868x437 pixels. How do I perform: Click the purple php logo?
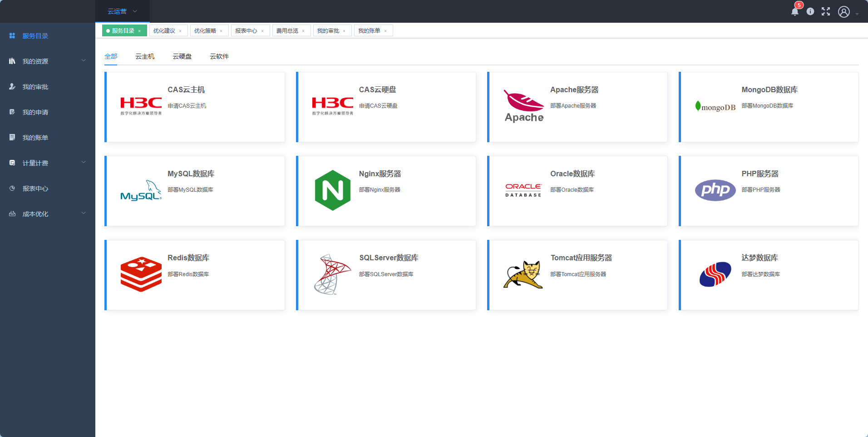click(x=715, y=190)
